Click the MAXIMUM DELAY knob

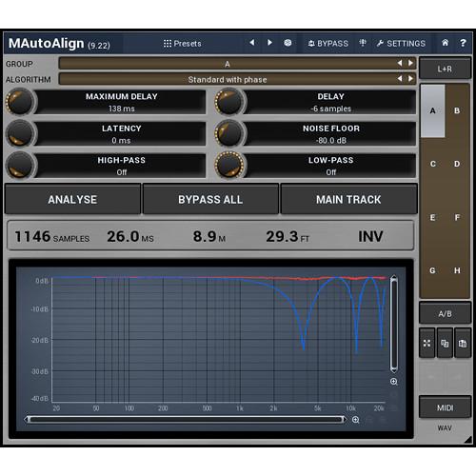click(x=20, y=102)
